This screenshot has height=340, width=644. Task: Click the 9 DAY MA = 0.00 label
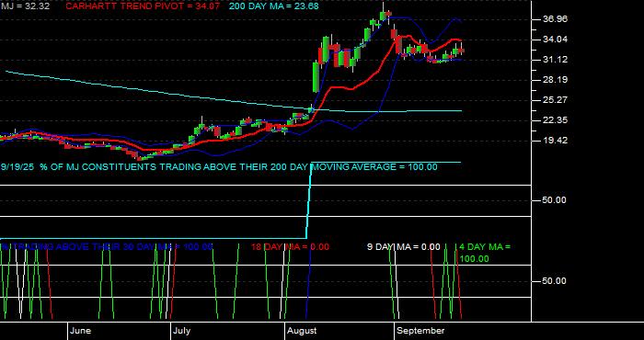(403, 247)
